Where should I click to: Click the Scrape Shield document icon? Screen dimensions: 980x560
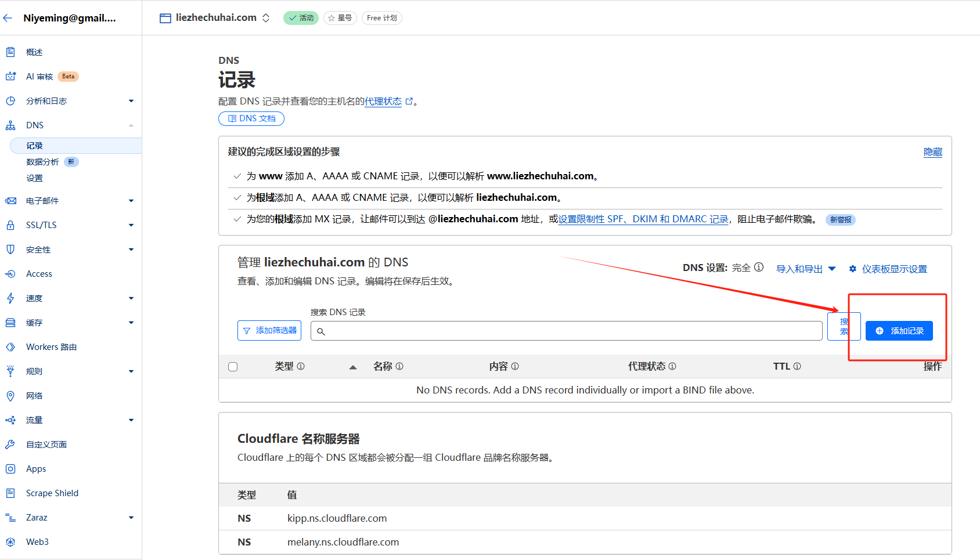(x=10, y=493)
